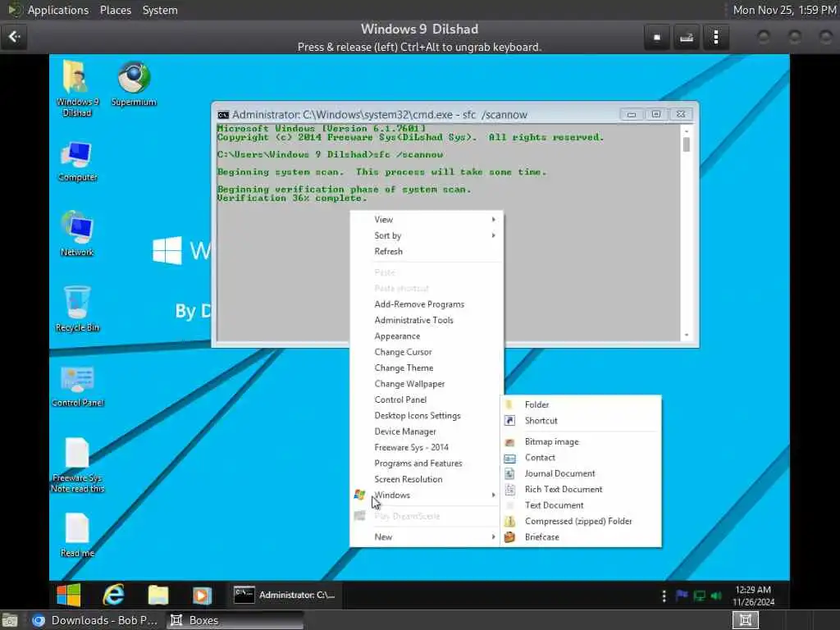Open the Boxes three-dot menu
This screenshot has height=630, width=840.
click(716, 38)
